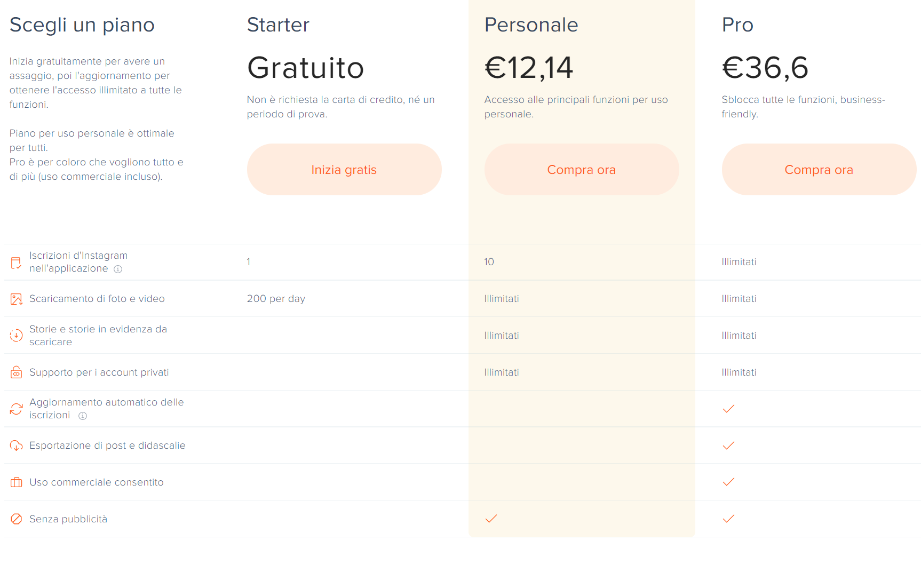Select the Personale plan heading

(x=531, y=25)
